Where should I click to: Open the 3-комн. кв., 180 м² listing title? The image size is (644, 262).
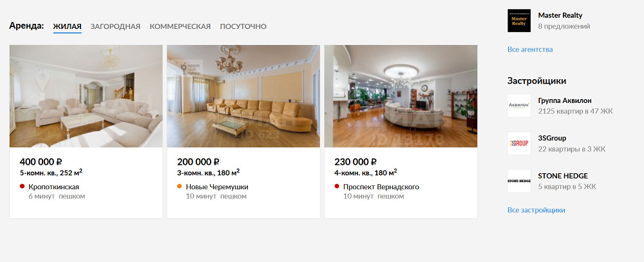coord(209,173)
